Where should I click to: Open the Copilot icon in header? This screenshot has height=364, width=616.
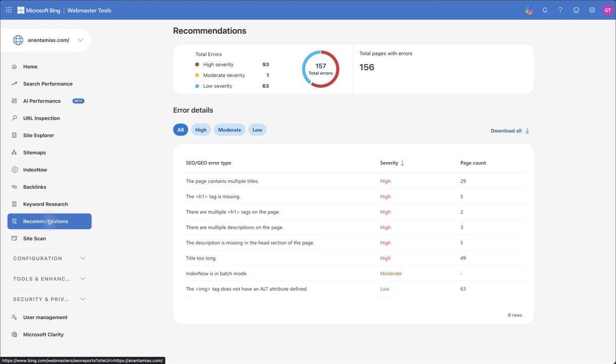pyautogui.click(x=529, y=10)
